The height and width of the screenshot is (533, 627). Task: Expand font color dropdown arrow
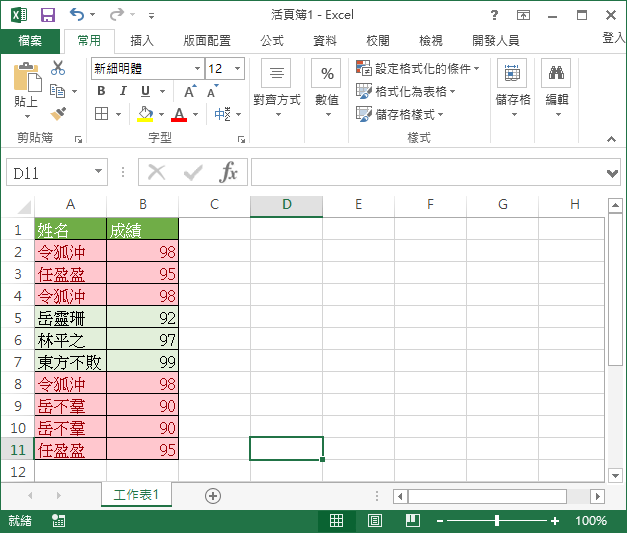pyautogui.click(x=196, y=114)
